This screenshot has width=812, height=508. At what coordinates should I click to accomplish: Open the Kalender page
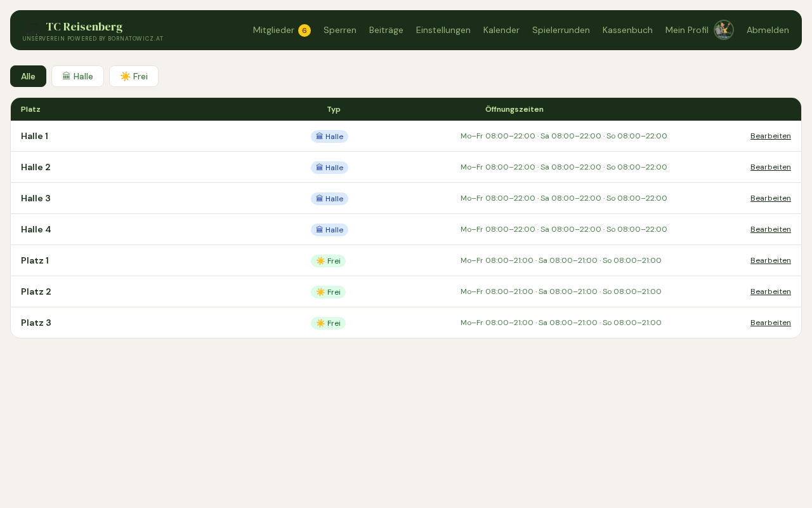coord(501,30)
